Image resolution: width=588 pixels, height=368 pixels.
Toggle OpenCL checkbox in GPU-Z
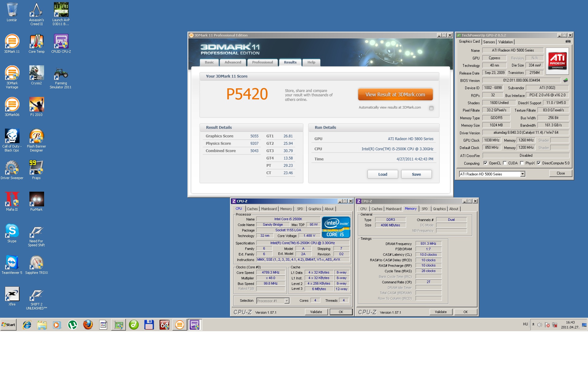(x=485, y=163)
